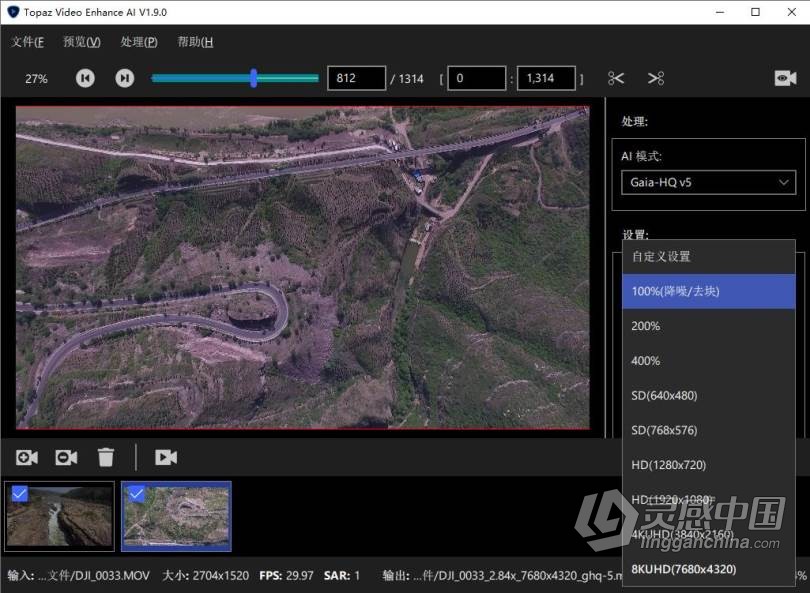Click the AI 模式 label

641,156
